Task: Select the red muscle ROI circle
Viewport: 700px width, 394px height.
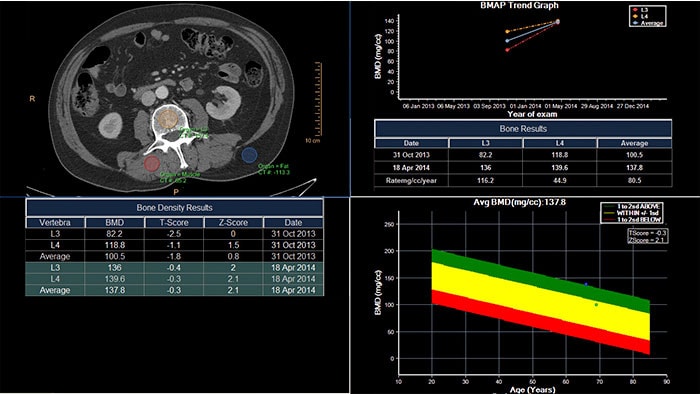Action: (151, 163)
